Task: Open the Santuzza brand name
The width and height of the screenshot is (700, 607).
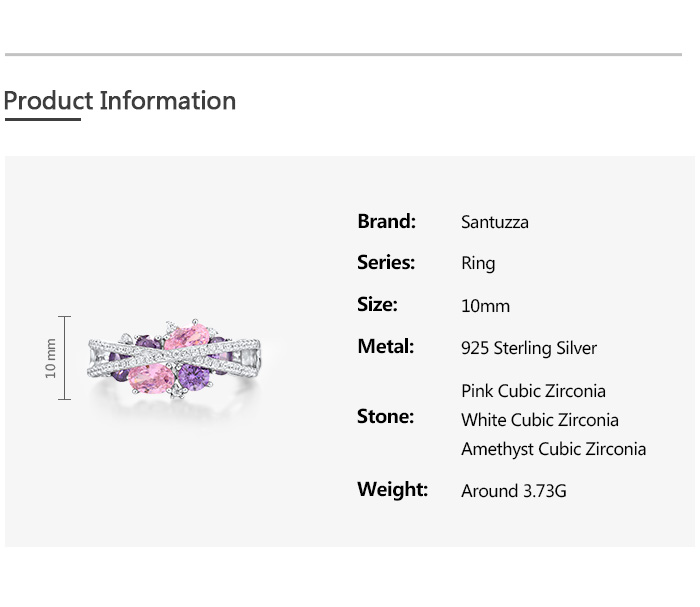Action: coord(494,222)
